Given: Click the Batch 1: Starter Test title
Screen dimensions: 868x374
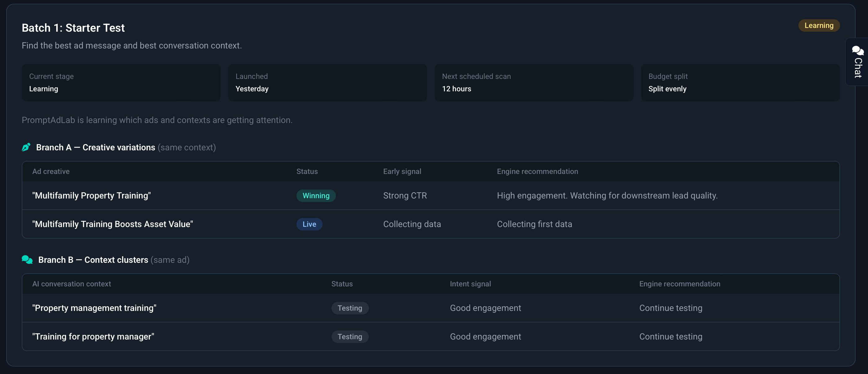Looking at the screenshot, I should click(x=73, y=28).
